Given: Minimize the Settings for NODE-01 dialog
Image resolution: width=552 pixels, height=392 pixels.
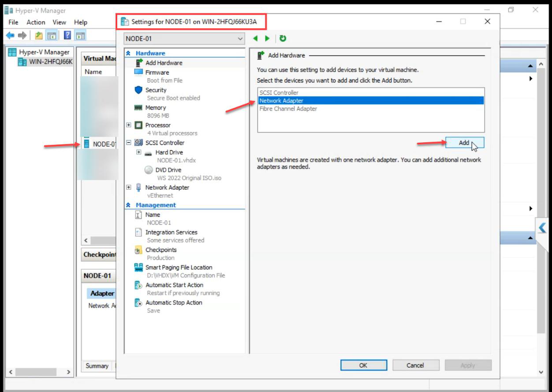Looking at the screenshot, I should pyautogui.click(x=439, y=22).
